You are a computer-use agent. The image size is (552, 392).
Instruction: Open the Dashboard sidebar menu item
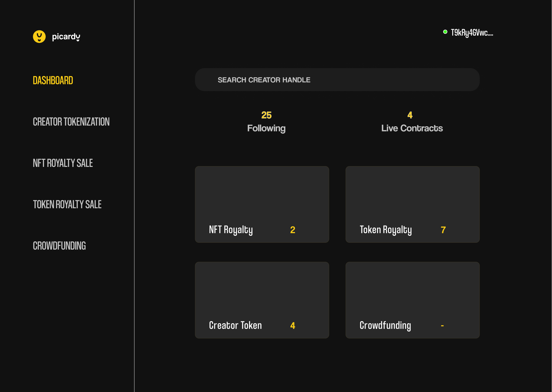click(53, 80)
